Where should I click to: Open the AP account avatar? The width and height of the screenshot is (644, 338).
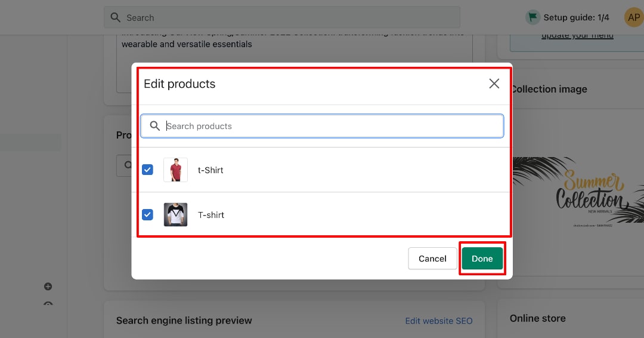tap(634, 18)
